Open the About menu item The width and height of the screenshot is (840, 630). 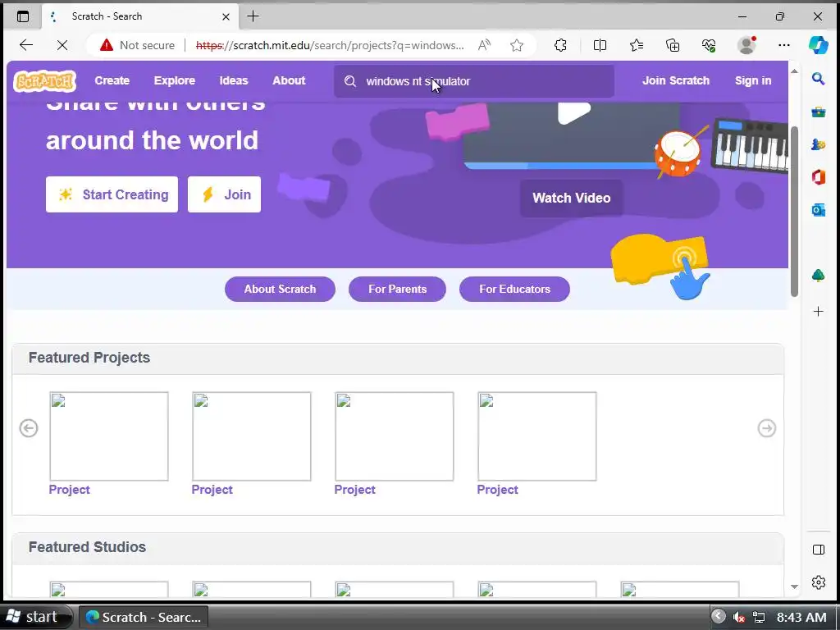pyautogui.click(x=289, y=81)
